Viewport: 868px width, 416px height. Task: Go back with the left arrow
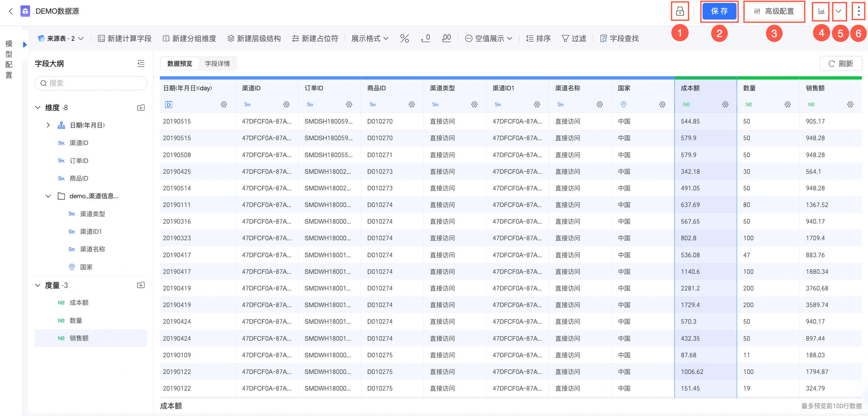(11, 11)
